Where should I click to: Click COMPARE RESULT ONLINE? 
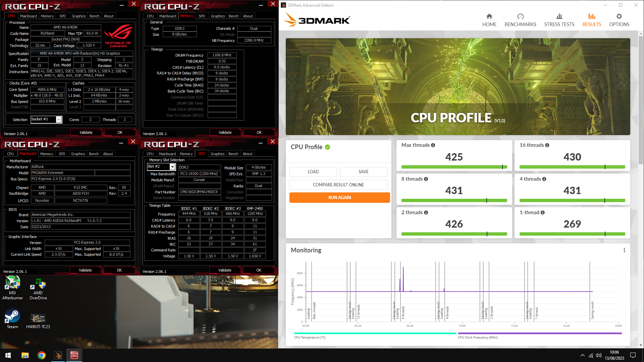(338, 185)
